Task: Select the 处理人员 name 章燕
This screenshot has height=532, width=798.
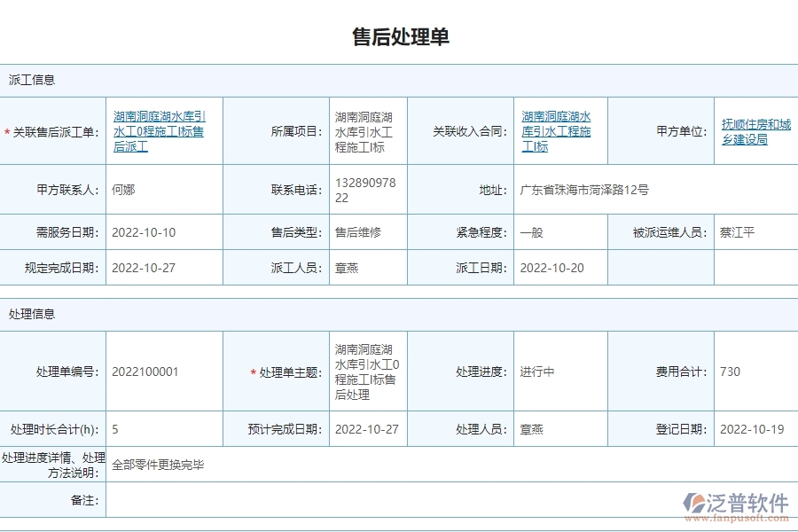Action: [530, 428]
